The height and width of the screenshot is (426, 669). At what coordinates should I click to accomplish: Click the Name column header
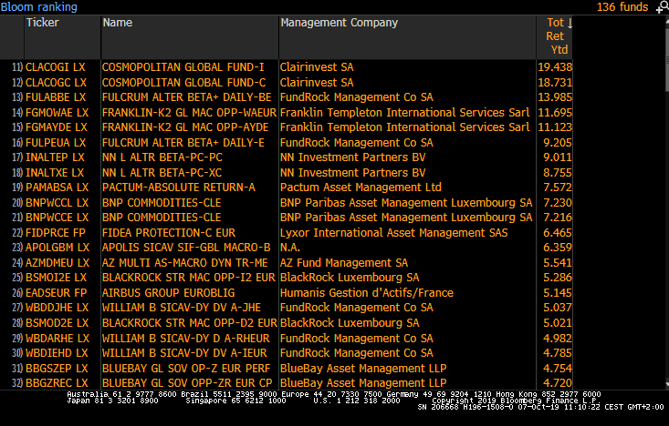click(x=117, y=23)
